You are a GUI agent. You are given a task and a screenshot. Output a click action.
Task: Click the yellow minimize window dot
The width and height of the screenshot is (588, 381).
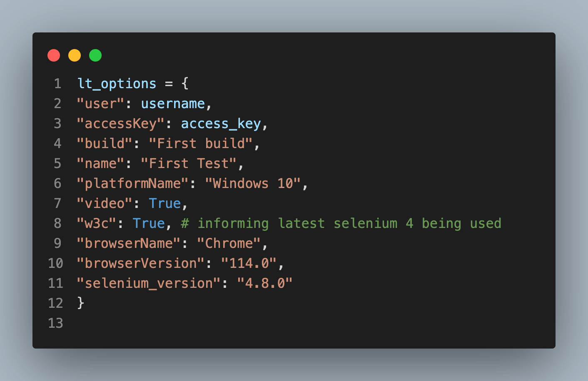point(75,55)
